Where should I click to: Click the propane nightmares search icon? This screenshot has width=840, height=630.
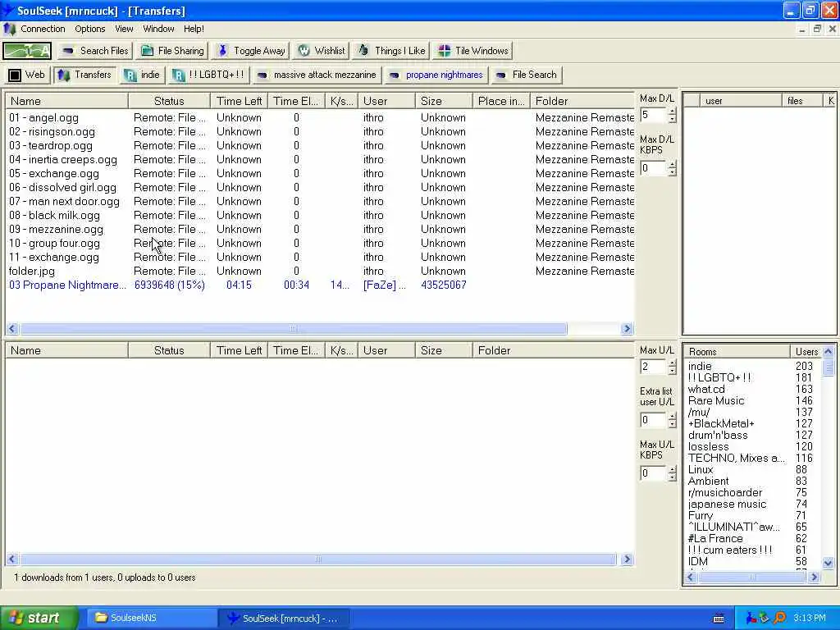[394, 75]
